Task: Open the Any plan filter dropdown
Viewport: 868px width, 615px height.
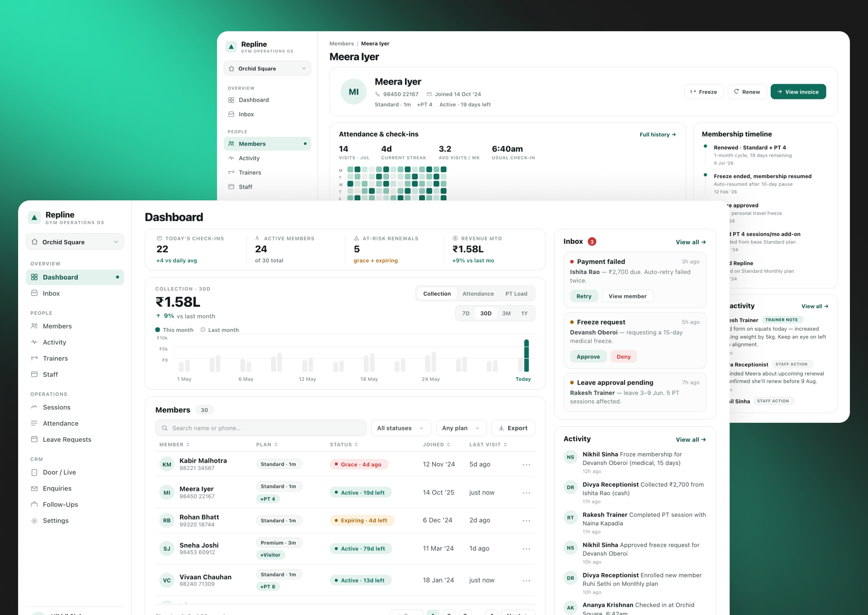Action: coord(461,428)
